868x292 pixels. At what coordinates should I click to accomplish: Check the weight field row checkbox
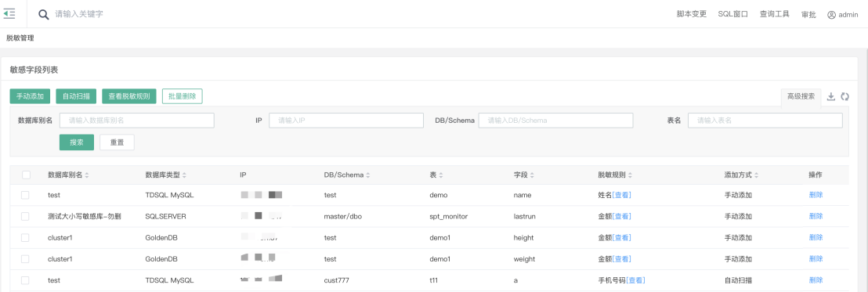[25, 259]
